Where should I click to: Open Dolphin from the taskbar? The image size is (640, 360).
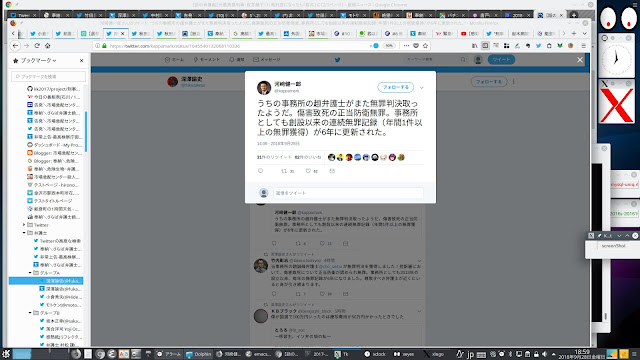[199, 354]
